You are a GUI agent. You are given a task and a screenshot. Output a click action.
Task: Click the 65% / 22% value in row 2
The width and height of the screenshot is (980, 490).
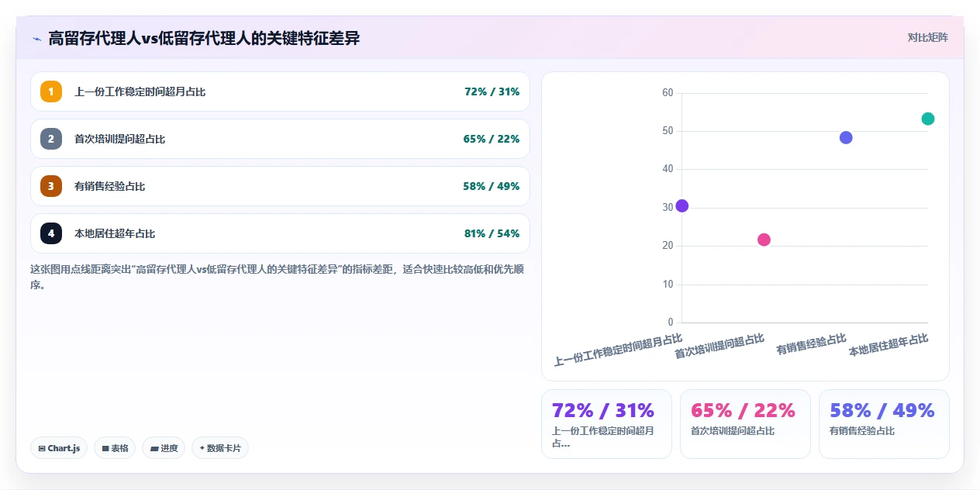(x=492, y=139)
